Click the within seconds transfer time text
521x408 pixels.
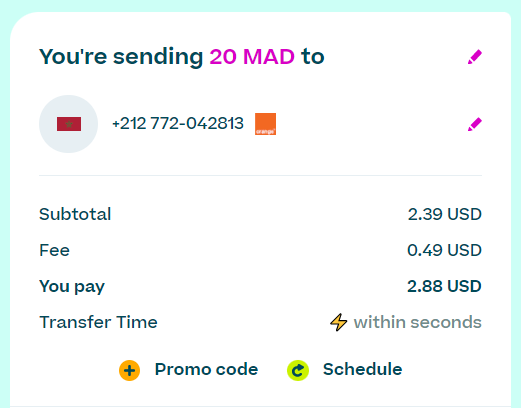tap(417, 322)
